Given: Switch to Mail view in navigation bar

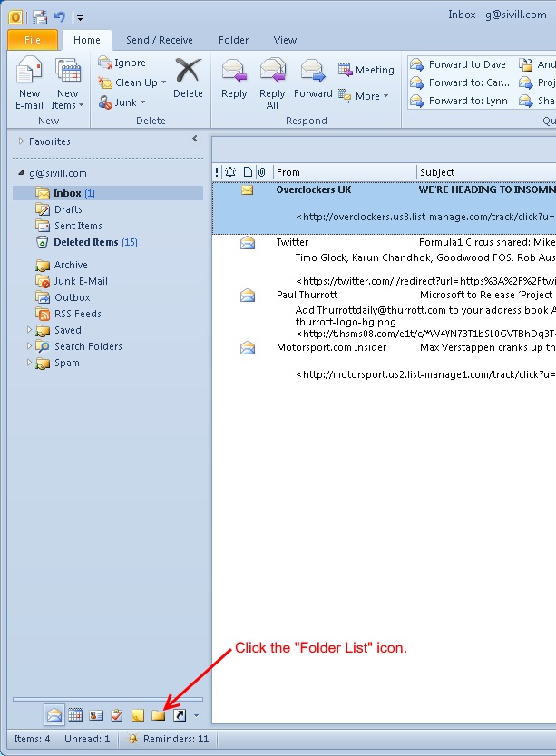Looking at the screenshot, I should click(54, 715).
